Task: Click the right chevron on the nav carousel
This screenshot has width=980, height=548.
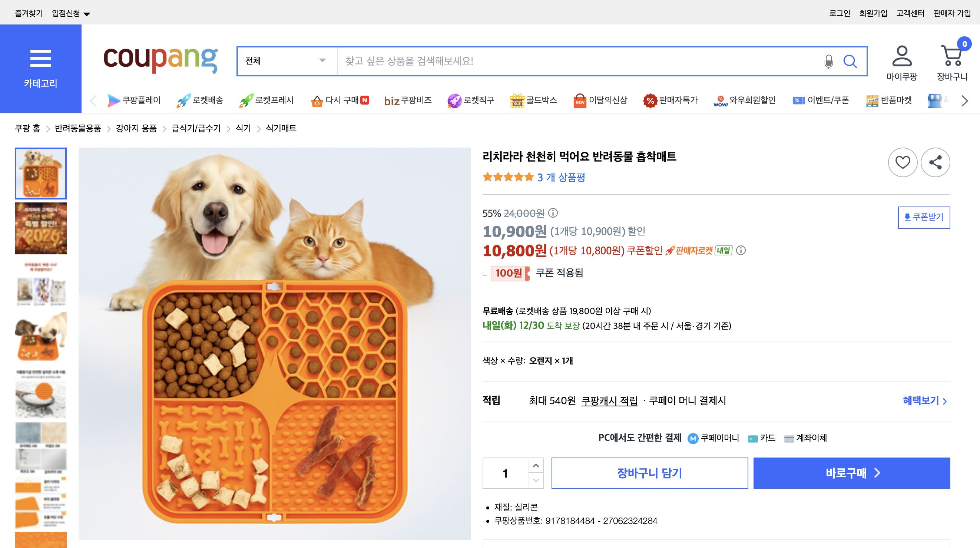Action: pyautogui.click(x=964, y=100)
